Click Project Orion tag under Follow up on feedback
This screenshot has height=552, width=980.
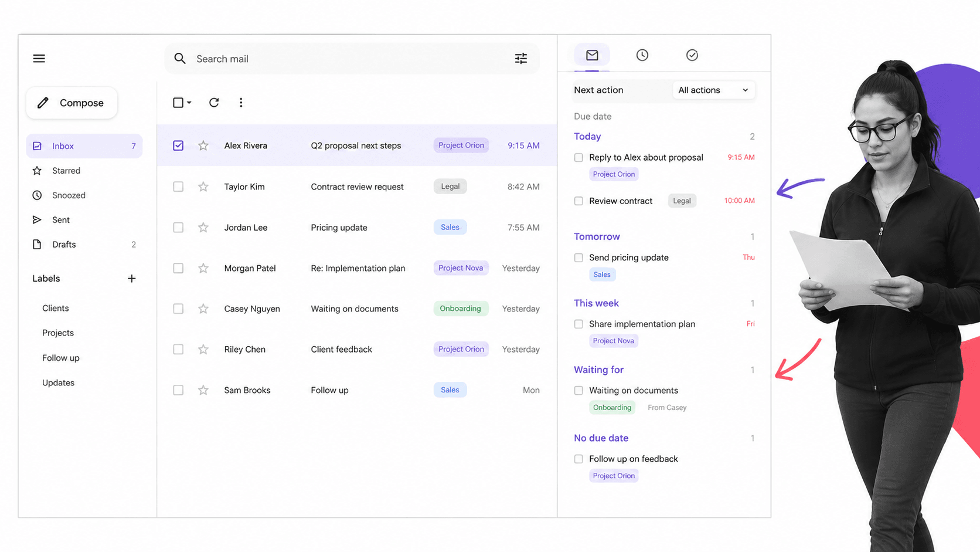pyautogui.click(x=614, y=476)
